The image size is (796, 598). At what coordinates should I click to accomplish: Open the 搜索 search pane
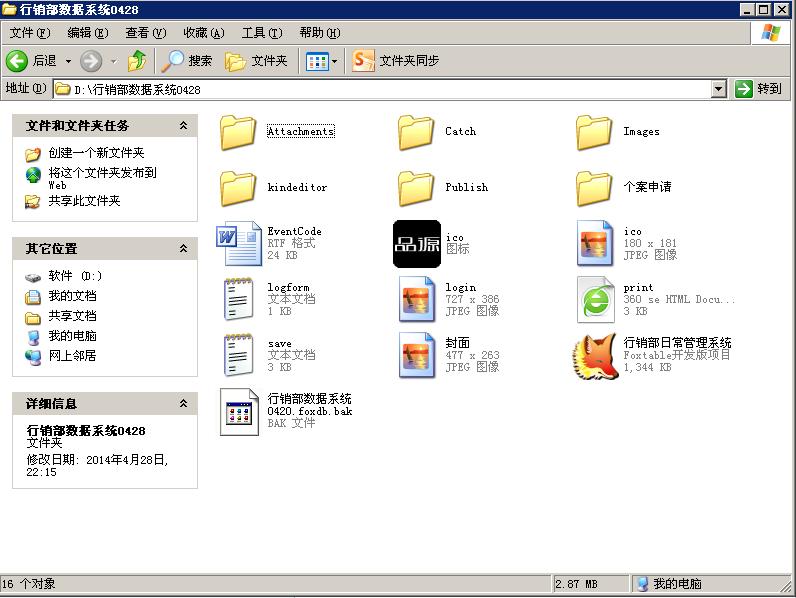tap(186, 61)
